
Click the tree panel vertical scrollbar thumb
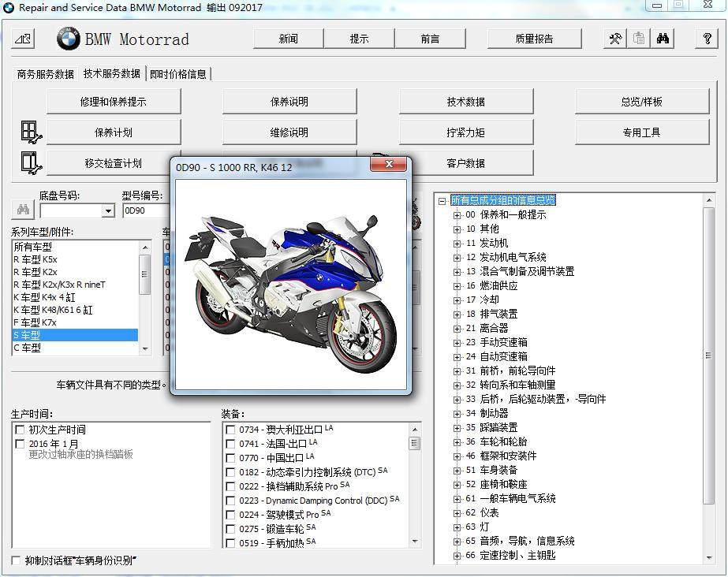click(708, 356)
